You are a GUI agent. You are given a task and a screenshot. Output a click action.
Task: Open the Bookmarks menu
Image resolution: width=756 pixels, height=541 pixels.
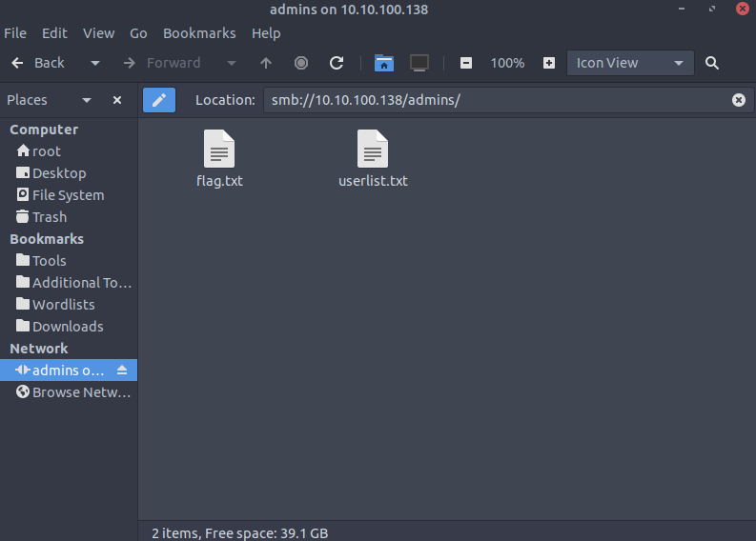point(199,33)
